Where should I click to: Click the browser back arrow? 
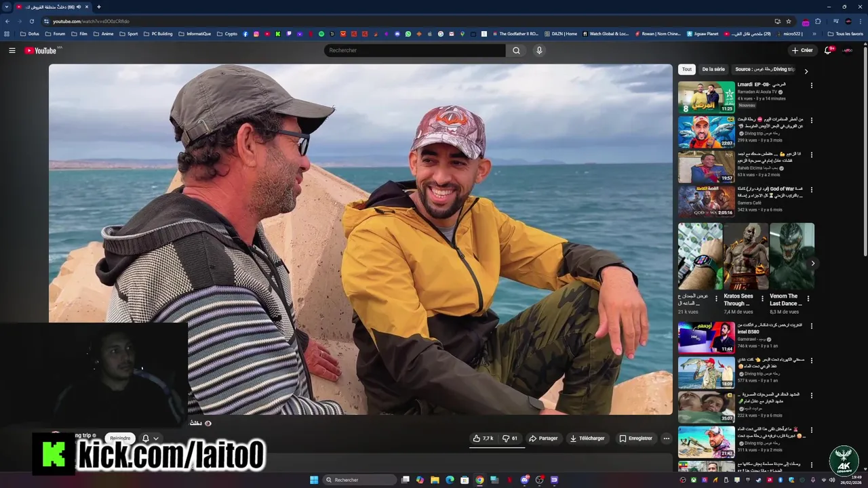pyautogui.click(x=7, y=21)
